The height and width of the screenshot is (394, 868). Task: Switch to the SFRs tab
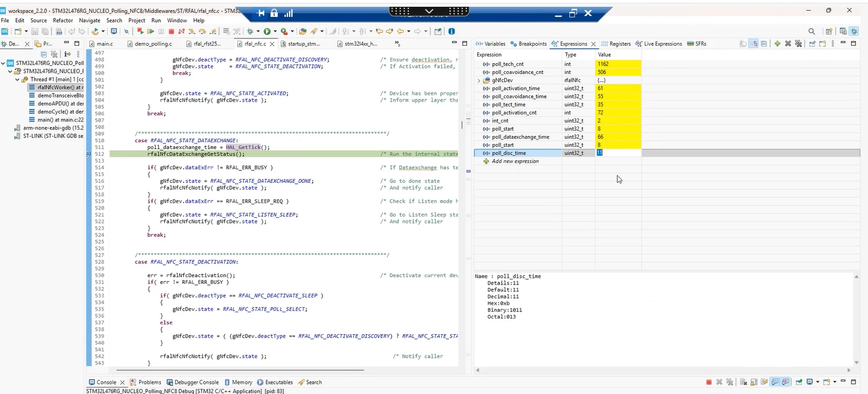[x=696, y=43]
